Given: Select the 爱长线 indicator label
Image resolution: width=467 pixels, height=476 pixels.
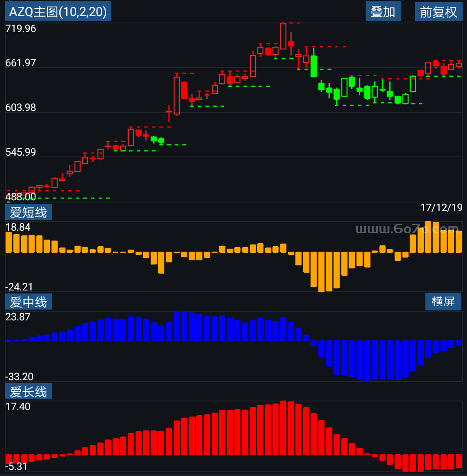Looking at the screenshot, I should pyautogui.click(x=29, y=391).
